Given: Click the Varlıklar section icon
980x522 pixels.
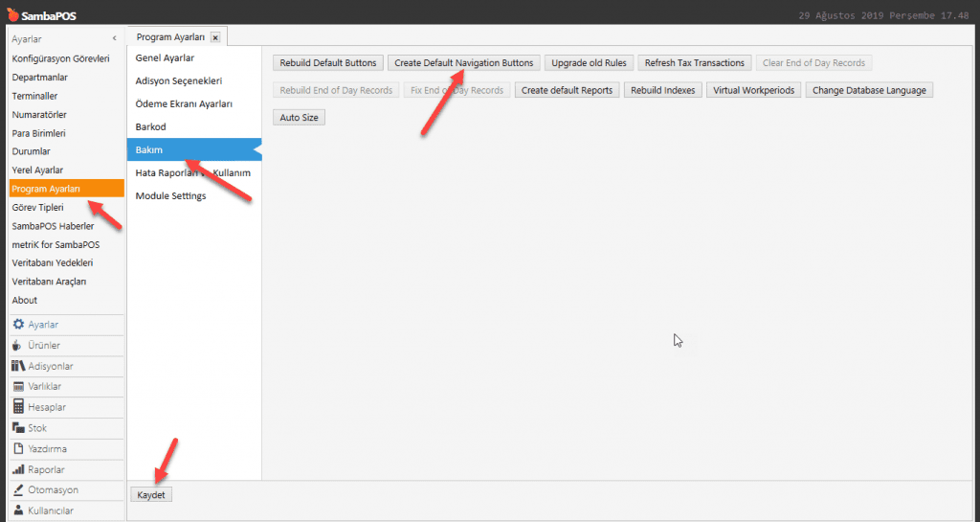Looking at the screenshot, I should [x=18, y=386].
